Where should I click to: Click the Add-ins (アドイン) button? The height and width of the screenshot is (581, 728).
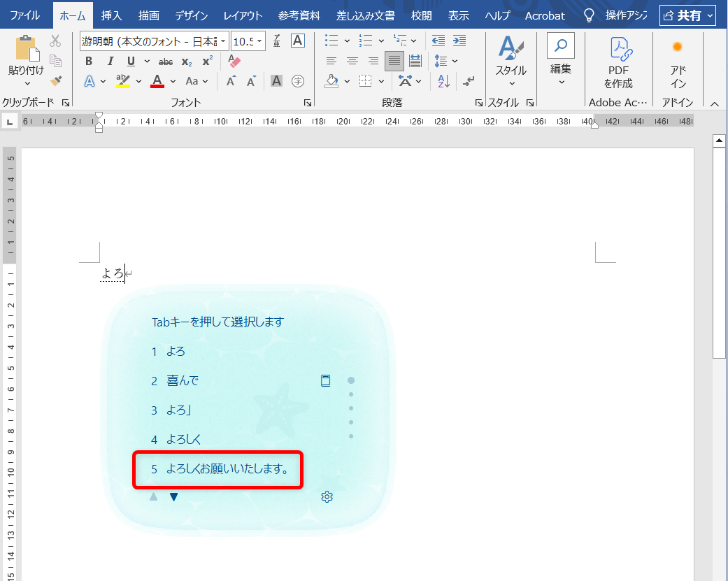click(x=678, y=63)
